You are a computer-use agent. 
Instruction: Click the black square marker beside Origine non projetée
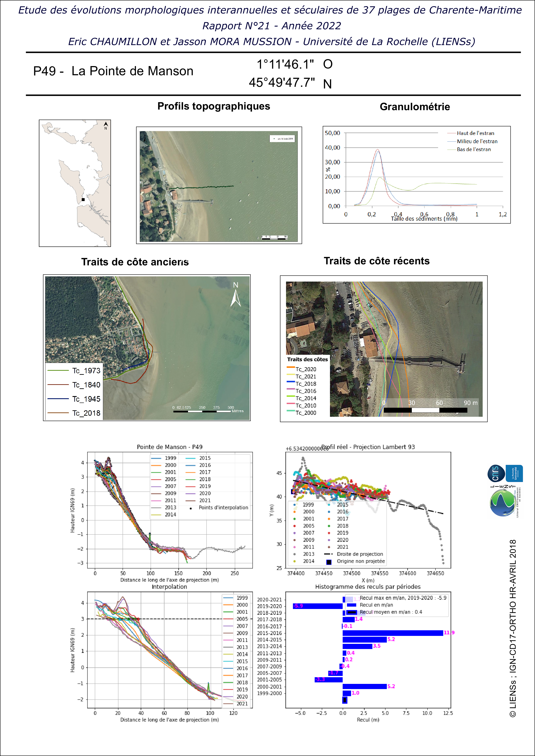[x=328, y=562]
